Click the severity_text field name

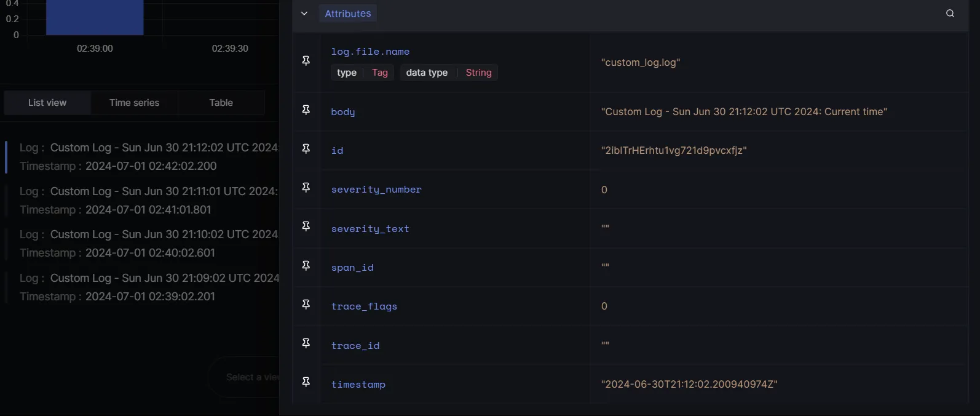pyautogui.click(x=370, y=229)
